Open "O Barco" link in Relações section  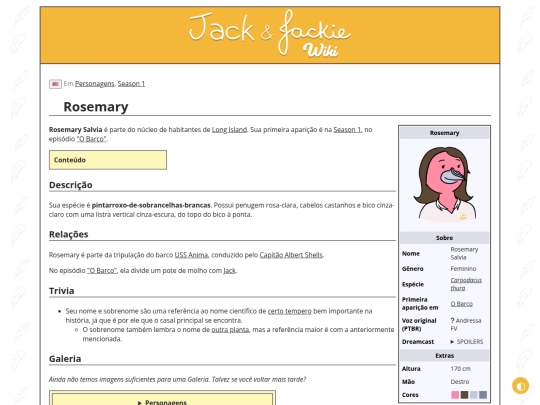[102, 270]
